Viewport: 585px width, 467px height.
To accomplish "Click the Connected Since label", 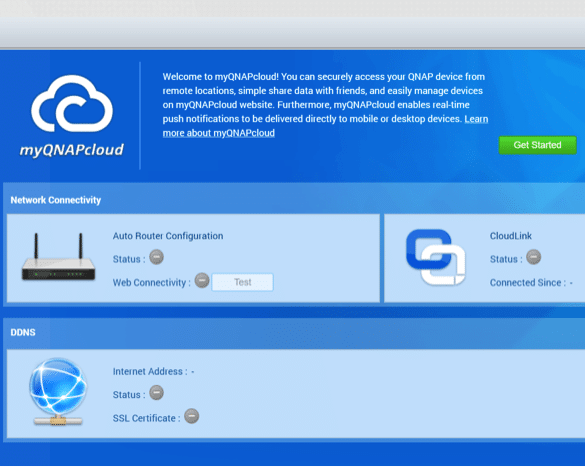I will [528, 283].
